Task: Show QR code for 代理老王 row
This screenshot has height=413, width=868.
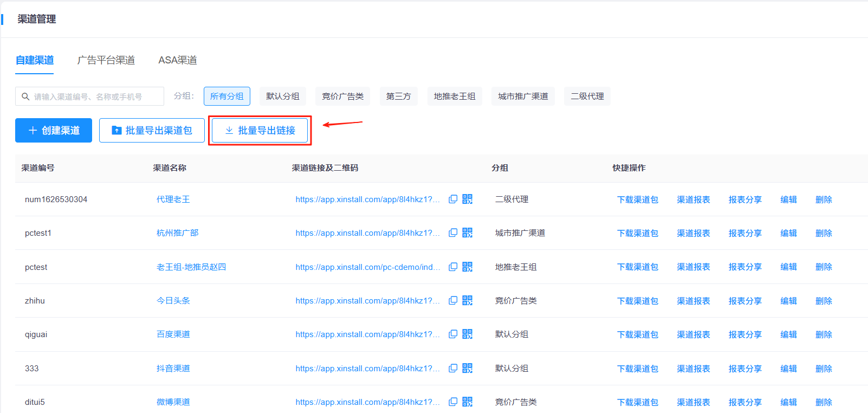Action: pos(468,199)
